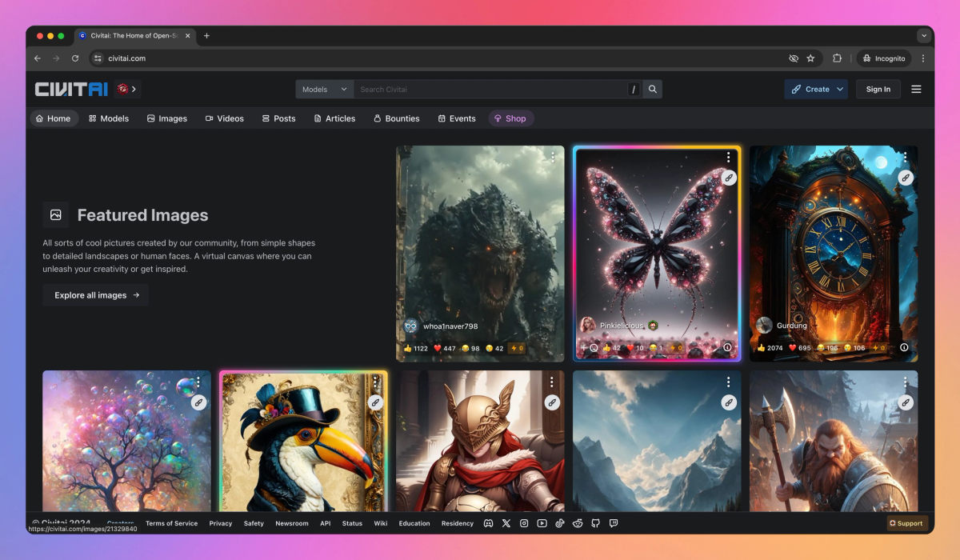The image size is (960, 560).
Task: Open Civitai's TikTok page from footer
Action: point(560,523)
